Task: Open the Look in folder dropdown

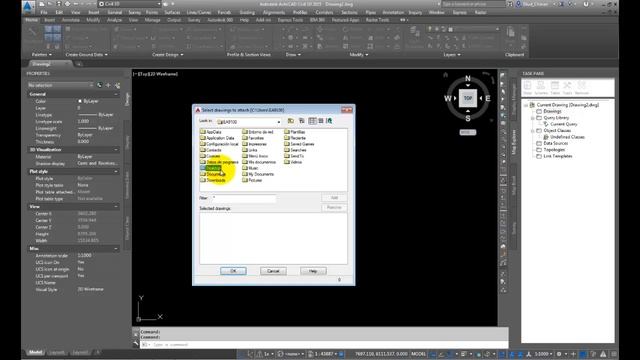Action: click(x=279, y=122)
